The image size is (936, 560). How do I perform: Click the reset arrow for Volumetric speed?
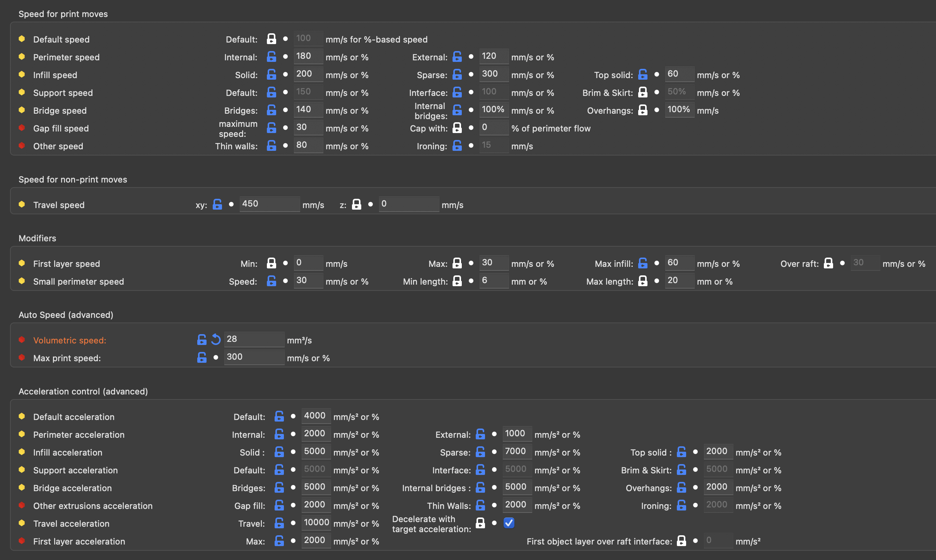[216, 340]
